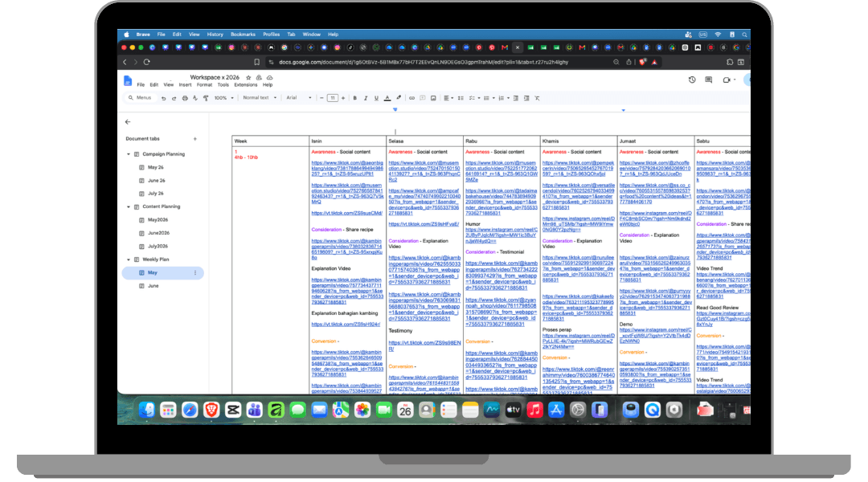Toggle bold formatting
This screenshot has width=868, height=482.
coord(355,98)
